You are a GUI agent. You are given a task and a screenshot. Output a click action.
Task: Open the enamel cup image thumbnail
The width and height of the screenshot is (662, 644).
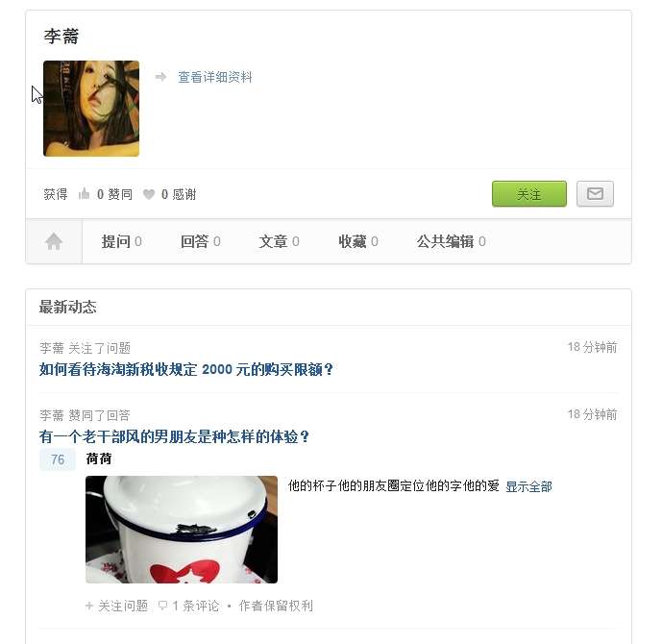pyautogui.click(x=182, y=530)
